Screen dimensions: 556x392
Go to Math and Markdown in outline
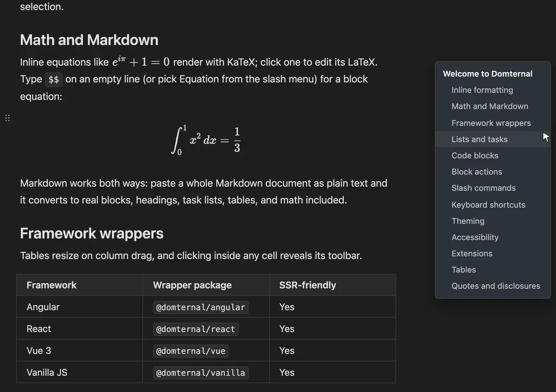pos(490,106)
